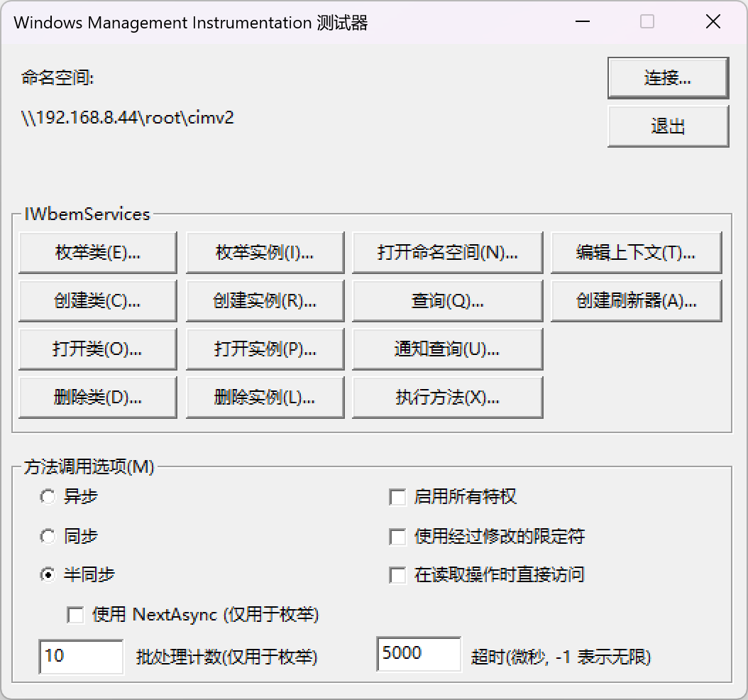Image resolution: width=748 pixels, height=700 pixels.
Task: Click namespace path \\192.168.8.44\root\cimv2
Action: pyautogui.click(x=127, y=117)
